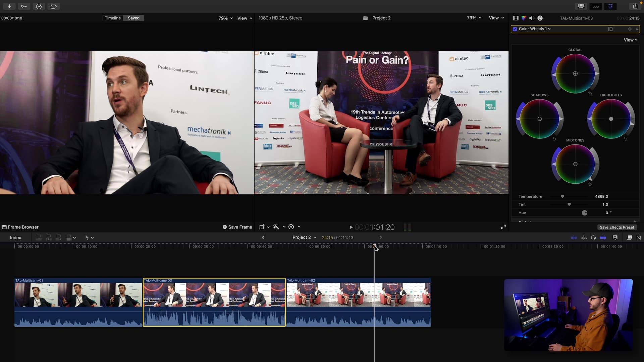Click the Share export icon

tap(635, 6)
